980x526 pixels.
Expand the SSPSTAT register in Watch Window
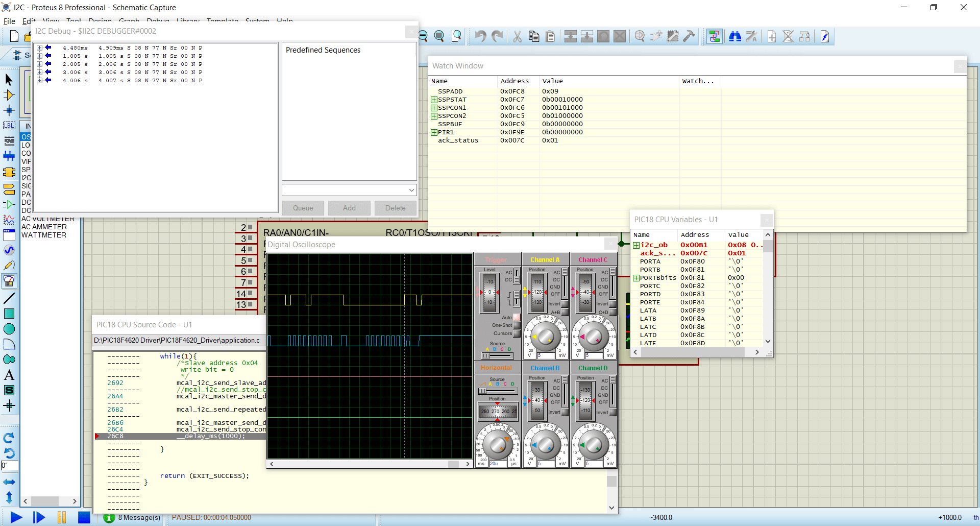point(434,100)
